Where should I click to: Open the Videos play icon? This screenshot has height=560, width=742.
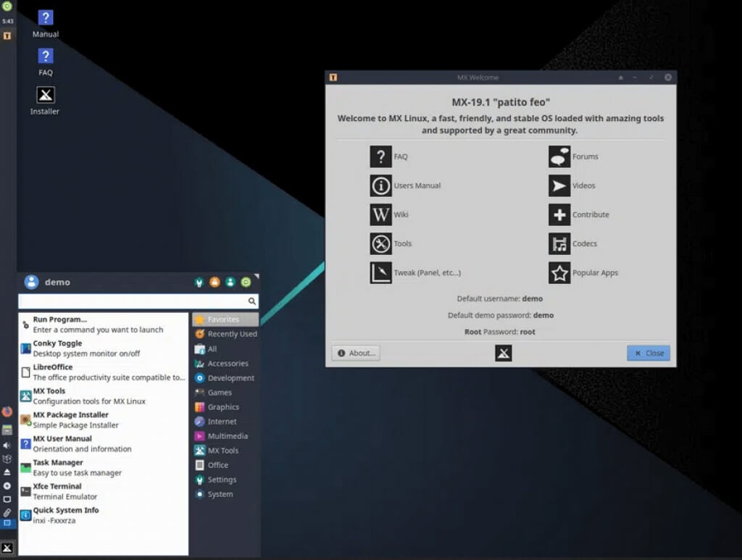[x=559, y=185]
